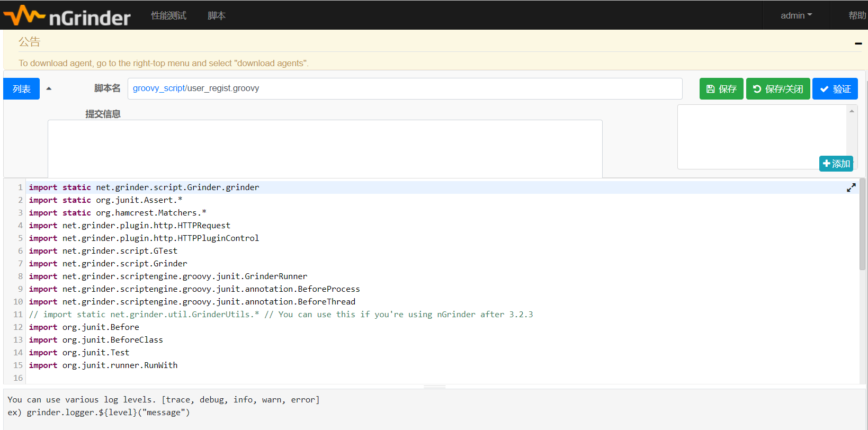Click the resize handle above log panel
The image size is (868, 430).
[434, 387]
